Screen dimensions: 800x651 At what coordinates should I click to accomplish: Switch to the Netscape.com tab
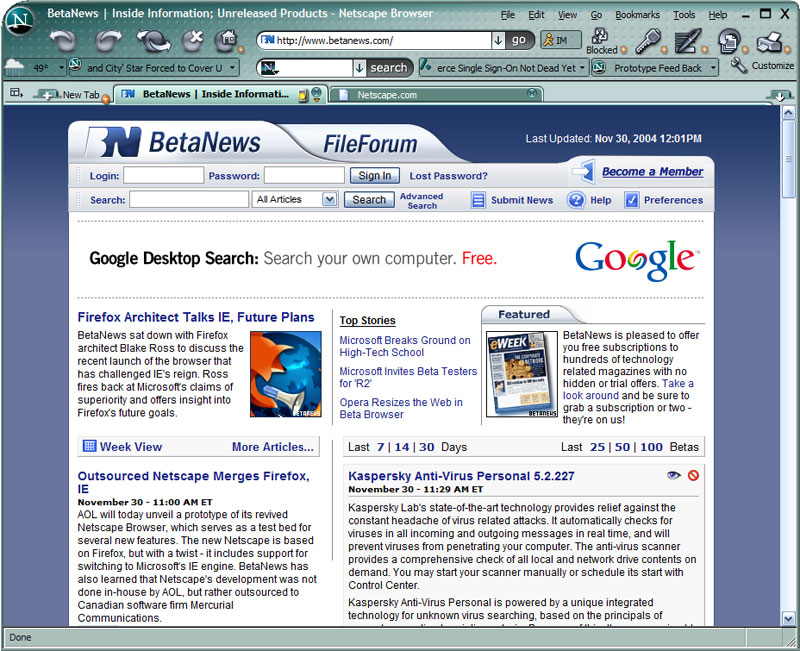click(x=434, y=94)
